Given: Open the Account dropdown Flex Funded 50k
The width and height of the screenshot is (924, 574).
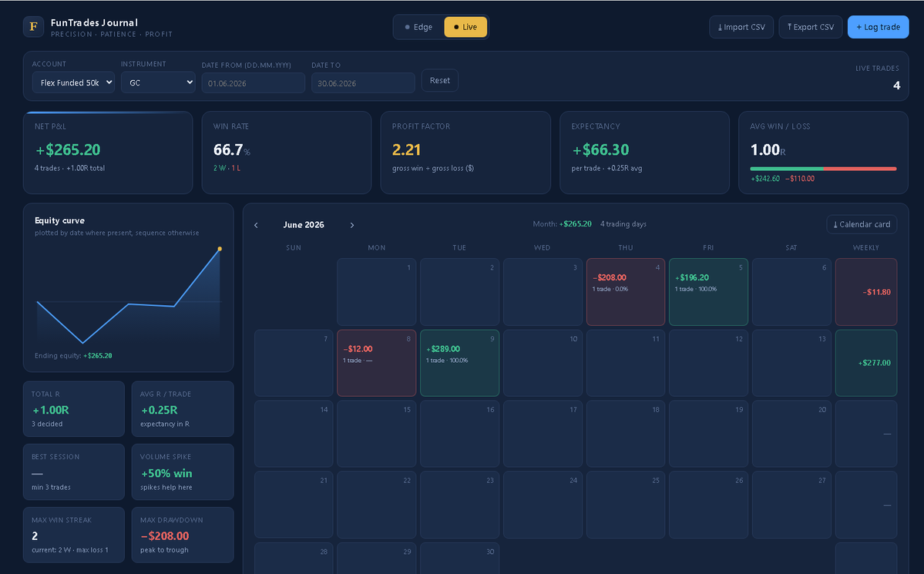Looking at the screenshot, I should [x=73, y=82].
